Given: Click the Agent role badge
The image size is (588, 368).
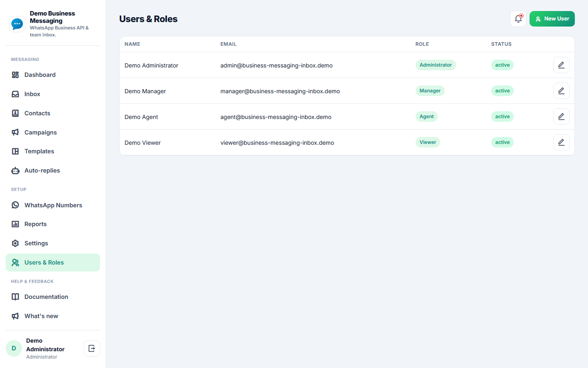Looking at the screenshot, I should point(427,117).
